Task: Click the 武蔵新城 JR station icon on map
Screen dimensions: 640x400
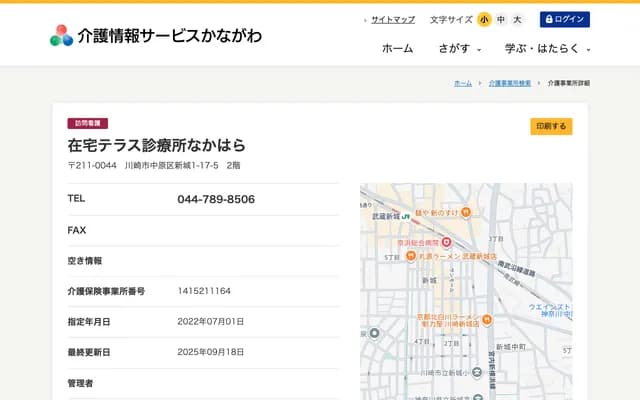Action: click(405, 216)
